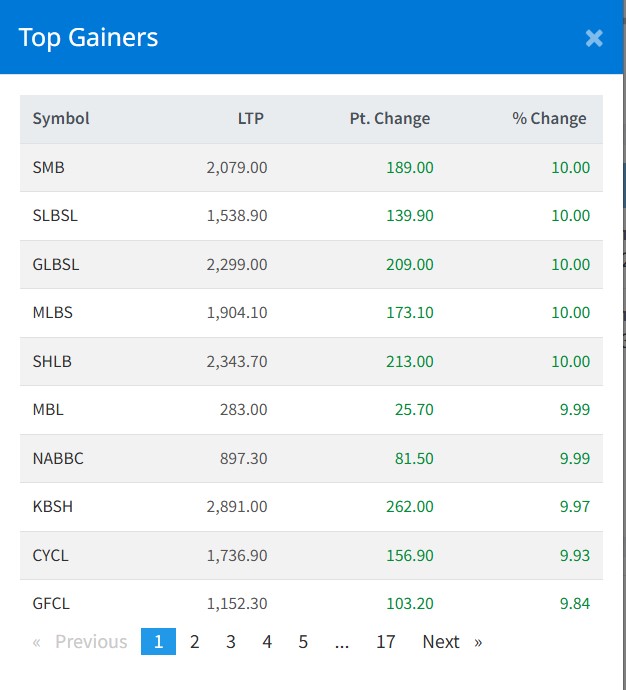Image resolution: width=626 pixels, height=690 pixels.
Task: Sort by LTP column header
Action: point(250,118)
